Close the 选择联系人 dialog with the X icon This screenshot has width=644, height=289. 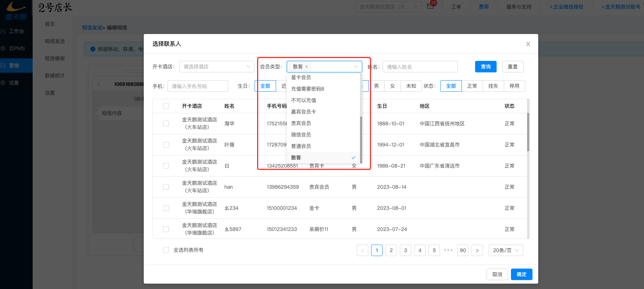point(528,44)
